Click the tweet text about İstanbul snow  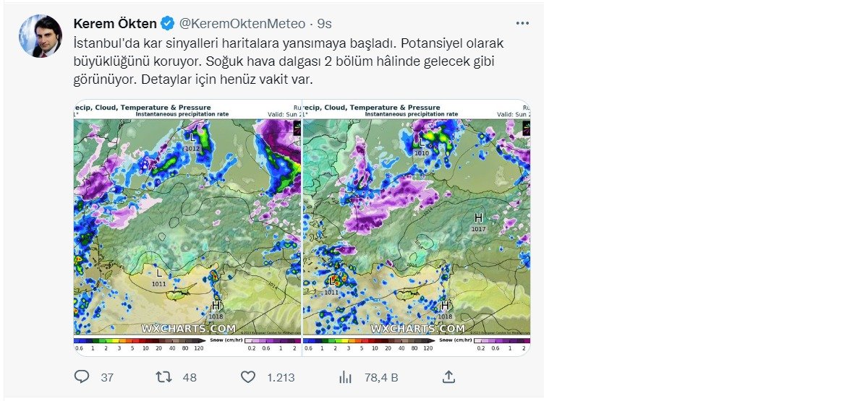pos(289,61)
